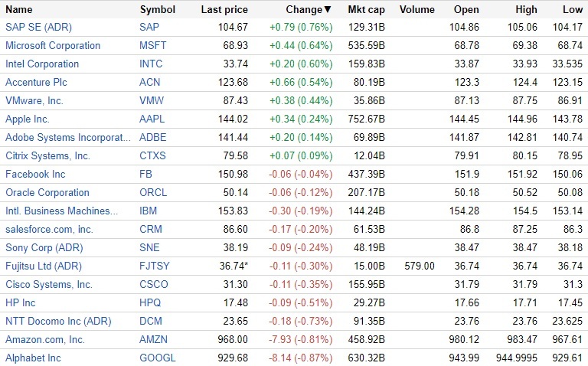Open Accenture Plc stock page
The image size is (588, 366).
pyautogui.click(x=37, y=82)
